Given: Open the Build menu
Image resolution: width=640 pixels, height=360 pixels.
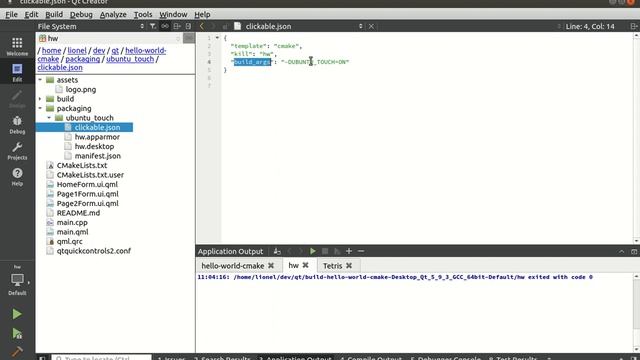Looking at the screenshot, I should pyautogui.click(x=54, y=14).
